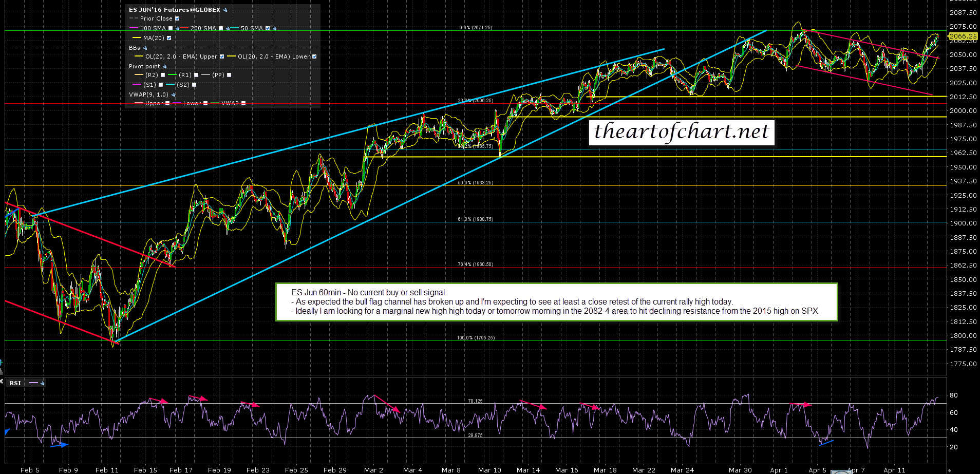Screen dimensions: 980x474
Task: Disable the 50 SMA checkbox
Action: [x=268, y=28]
